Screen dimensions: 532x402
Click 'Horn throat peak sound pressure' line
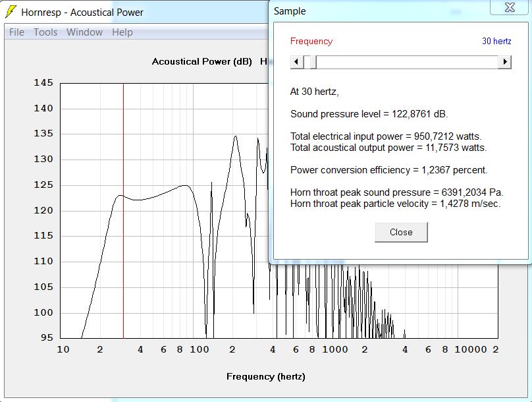tap(396, 192)
